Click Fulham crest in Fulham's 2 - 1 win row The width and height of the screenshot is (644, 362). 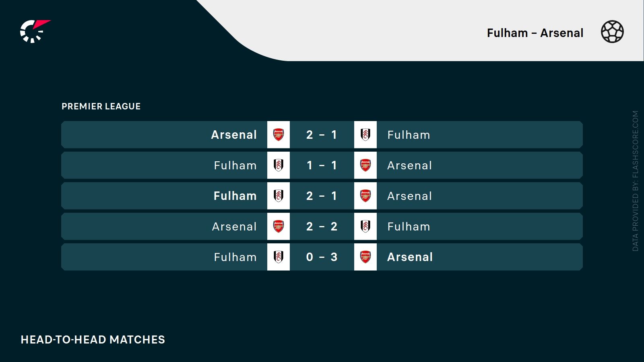(x=279, y=196)
